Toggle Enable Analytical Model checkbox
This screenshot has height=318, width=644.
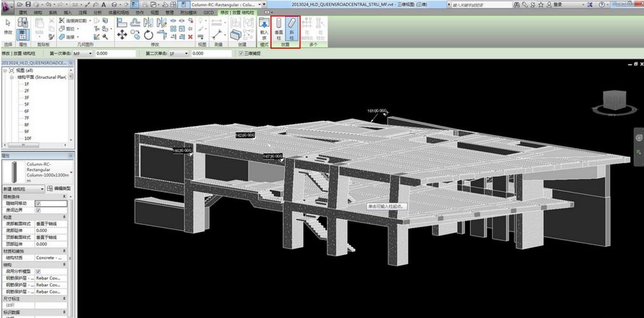[x=38, y=272]
